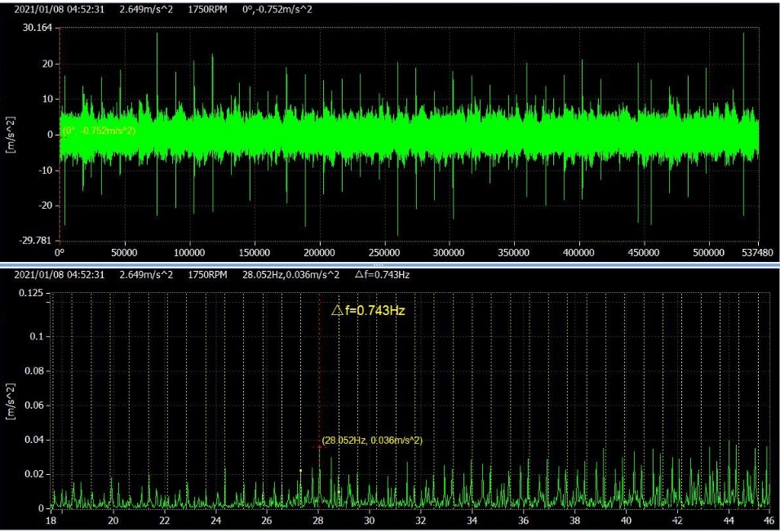The width and height of the screenshot is (780, 532).
Task: Click the -29.781 minimum value on waveform axis
Action: point(37,241)
